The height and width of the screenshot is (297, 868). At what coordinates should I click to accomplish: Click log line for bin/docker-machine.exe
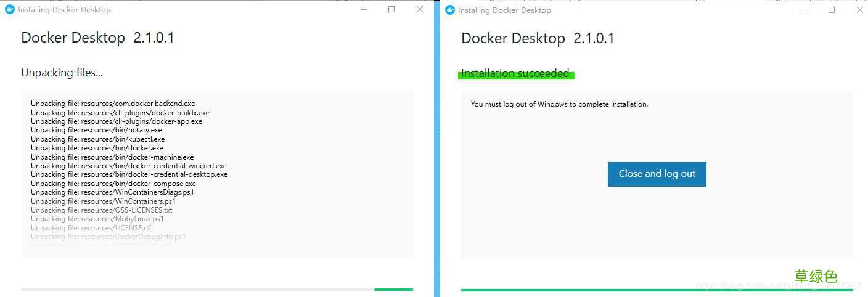112,157
